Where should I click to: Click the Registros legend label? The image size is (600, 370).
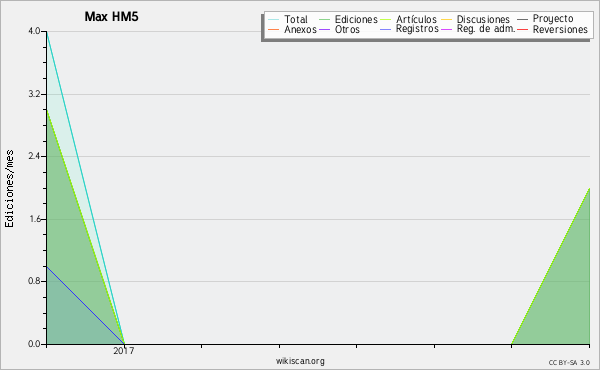click(417, 29)
